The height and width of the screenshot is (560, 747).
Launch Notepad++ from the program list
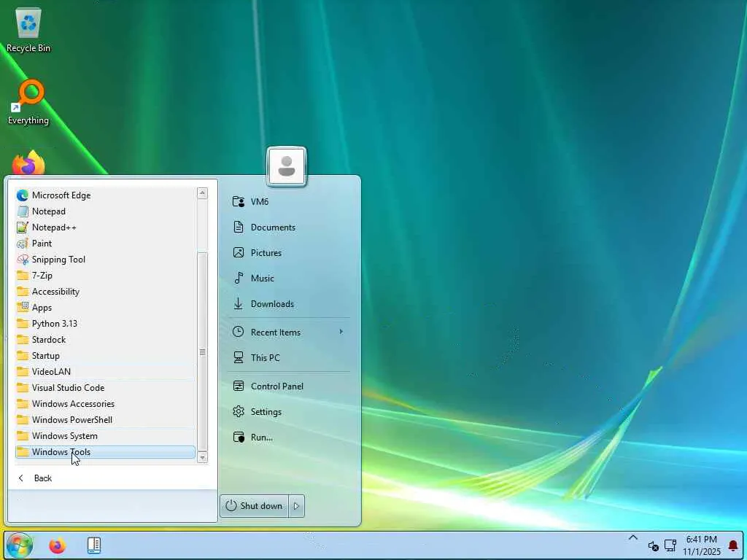(105, 227)
